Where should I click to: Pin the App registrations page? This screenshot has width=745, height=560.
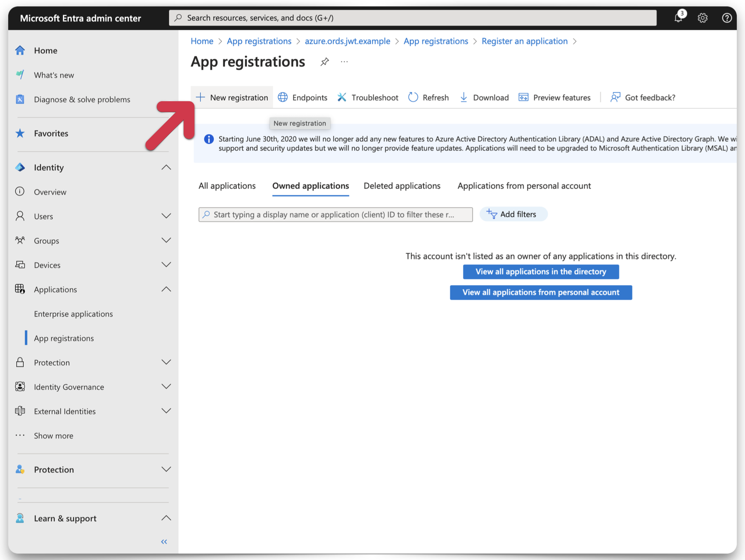pos(325,61)
